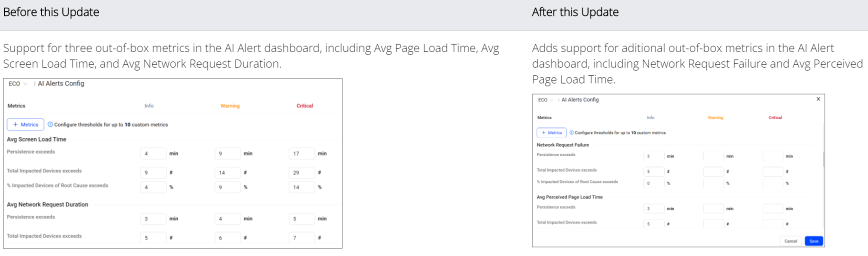
Task: Click the Cancel button
Action: click(790, 241)
